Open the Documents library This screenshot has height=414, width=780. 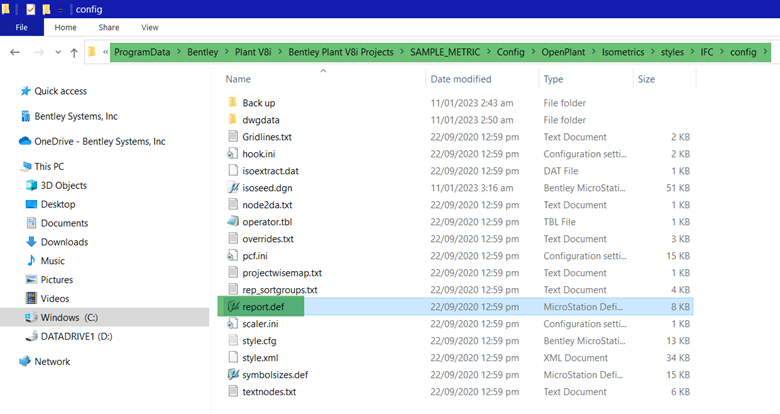point(64,223)
